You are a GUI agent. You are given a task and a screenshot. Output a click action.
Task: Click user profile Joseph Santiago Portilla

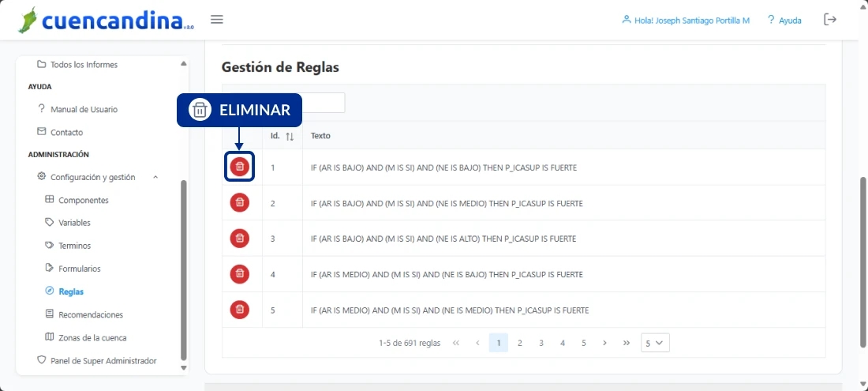685,21
